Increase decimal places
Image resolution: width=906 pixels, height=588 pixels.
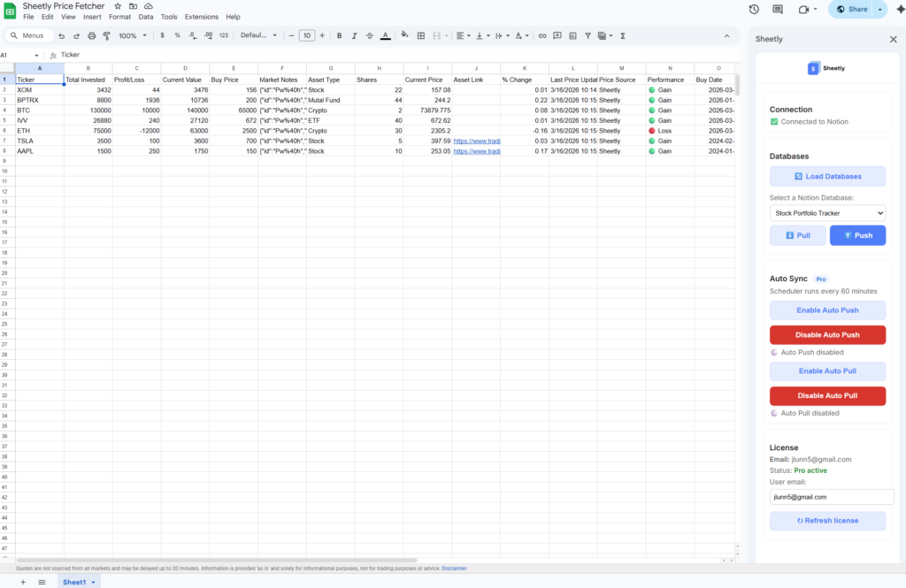[208, 35]
